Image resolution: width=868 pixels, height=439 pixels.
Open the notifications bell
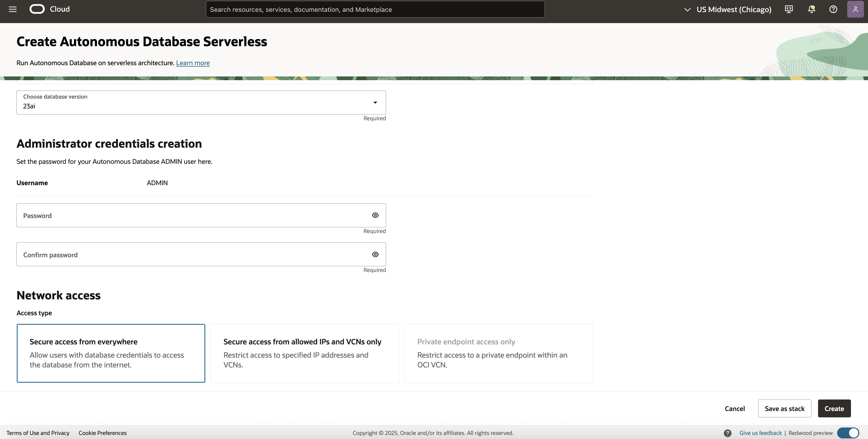(811, 9)
